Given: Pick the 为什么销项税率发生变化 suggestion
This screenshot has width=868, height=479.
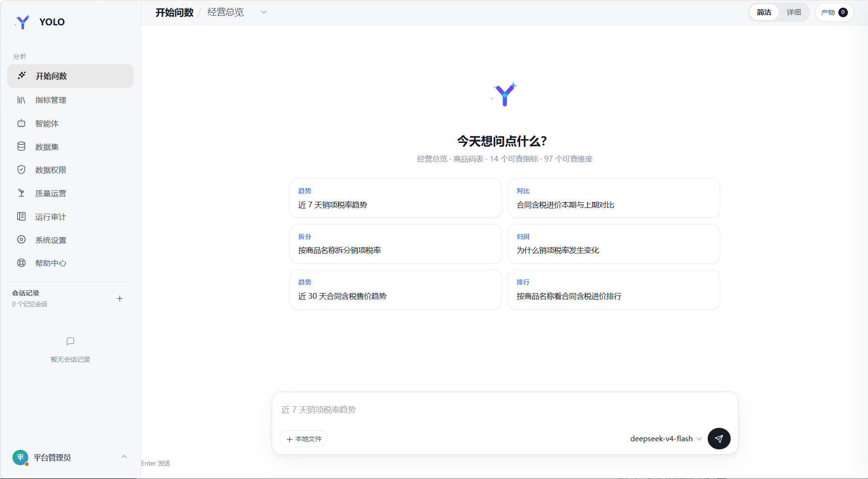Looking at the screenshot, I should pos(614,244).
